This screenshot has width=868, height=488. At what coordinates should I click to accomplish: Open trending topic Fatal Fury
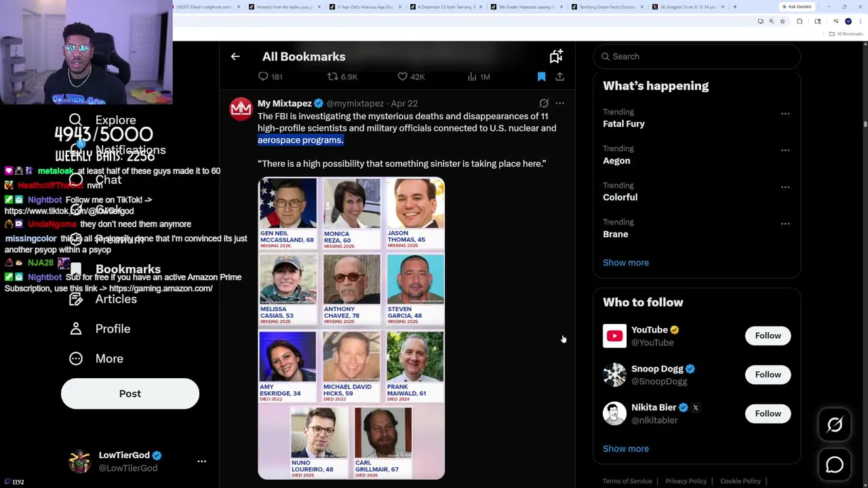point(624,124)
